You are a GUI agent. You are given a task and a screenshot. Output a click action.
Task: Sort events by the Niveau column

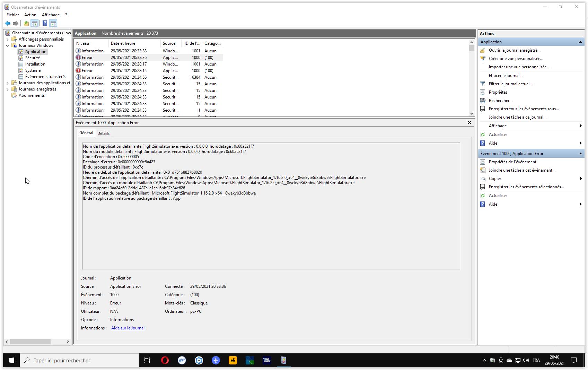(91, 43)
